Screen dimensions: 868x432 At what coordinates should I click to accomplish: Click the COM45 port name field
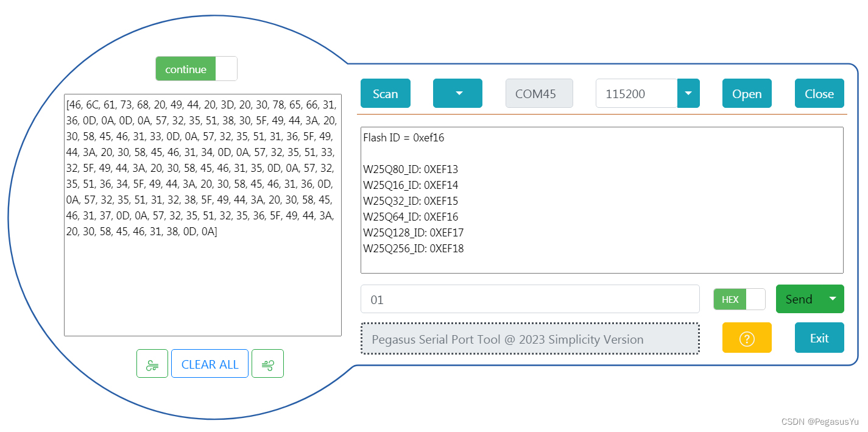click(539, 93)
